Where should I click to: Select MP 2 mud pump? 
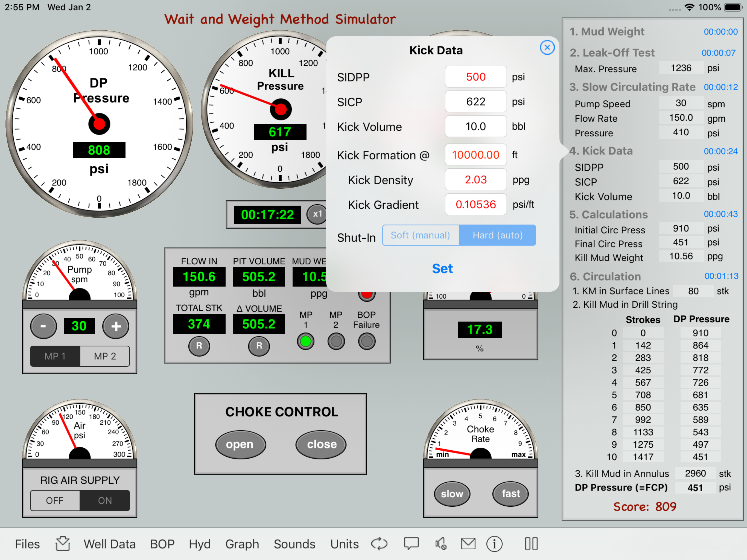tap(105, 356)
